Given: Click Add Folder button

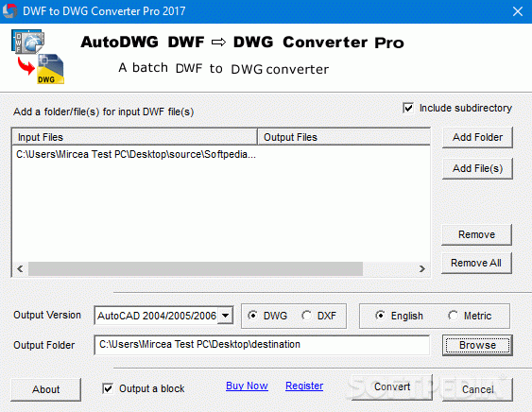Looking at the screenshot, I should 477,137.
